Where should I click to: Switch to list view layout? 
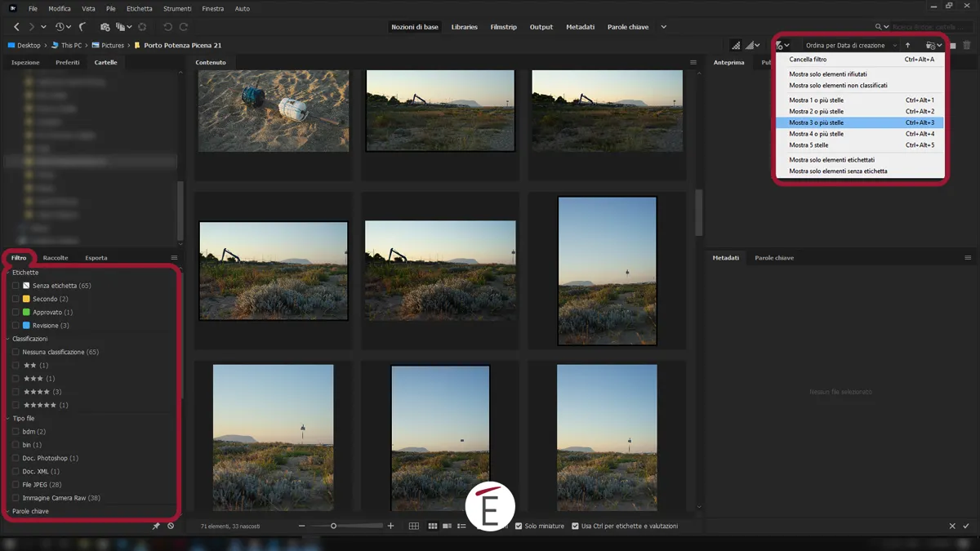click(461, 526)
